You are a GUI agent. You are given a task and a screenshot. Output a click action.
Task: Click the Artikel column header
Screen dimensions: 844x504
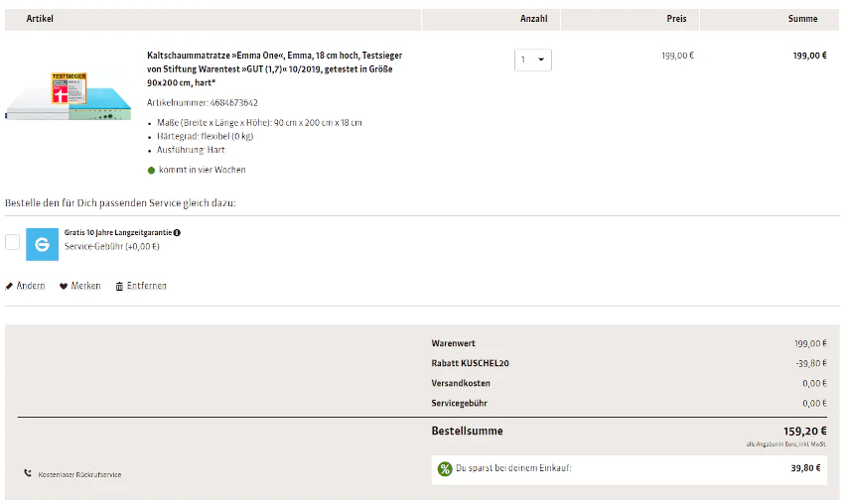tap(40, 19)
